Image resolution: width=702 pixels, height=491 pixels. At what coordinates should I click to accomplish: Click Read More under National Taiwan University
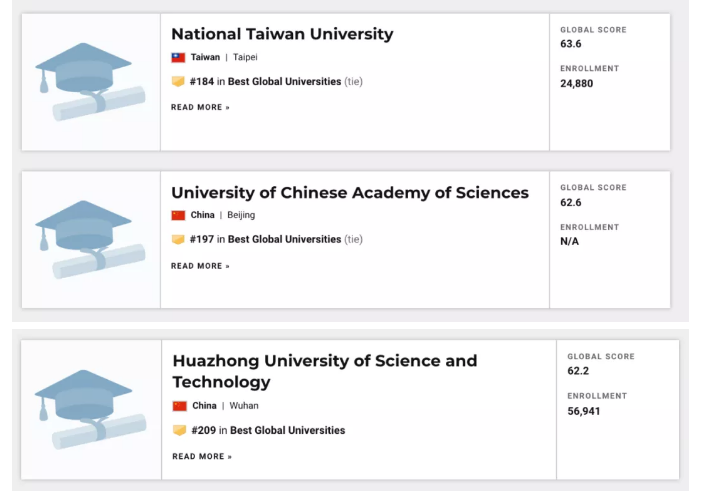pyautogui.click(x=200, y=107)
